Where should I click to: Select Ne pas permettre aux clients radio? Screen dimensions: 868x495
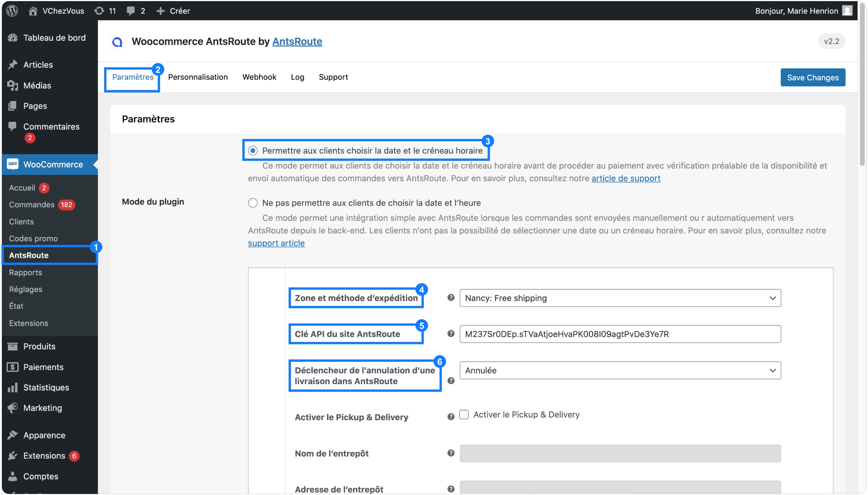[x=253, y=203]
